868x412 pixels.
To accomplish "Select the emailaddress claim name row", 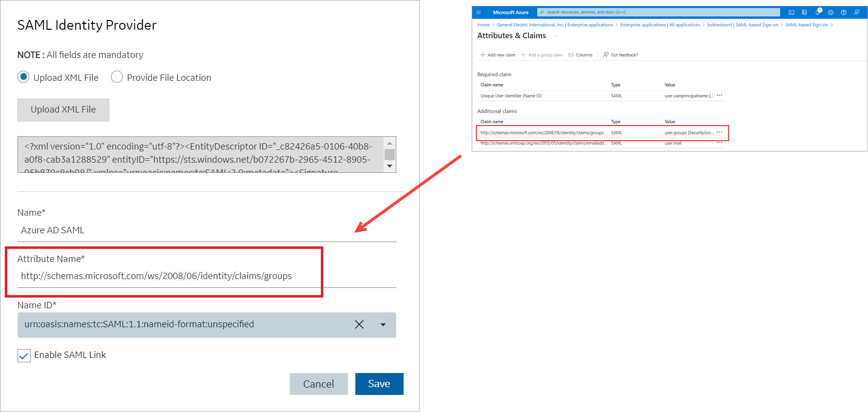I will 544,143.
